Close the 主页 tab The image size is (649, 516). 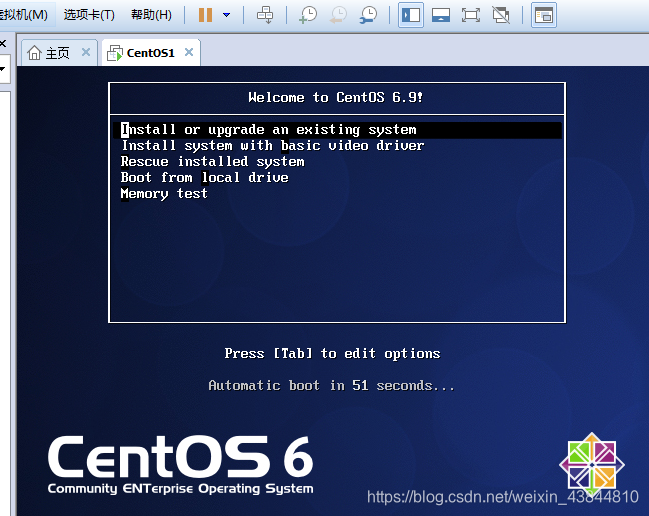click(86, 52)
